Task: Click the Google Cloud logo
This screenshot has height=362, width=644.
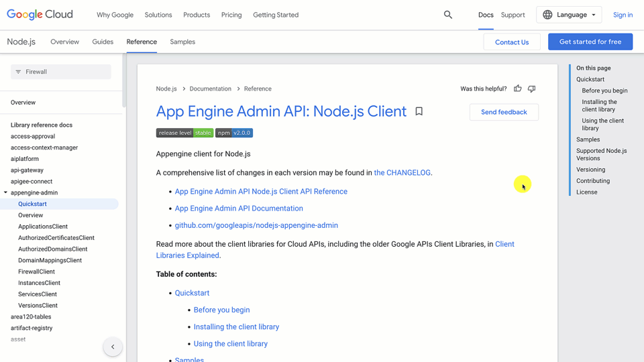Action: [x=40, y=14]
